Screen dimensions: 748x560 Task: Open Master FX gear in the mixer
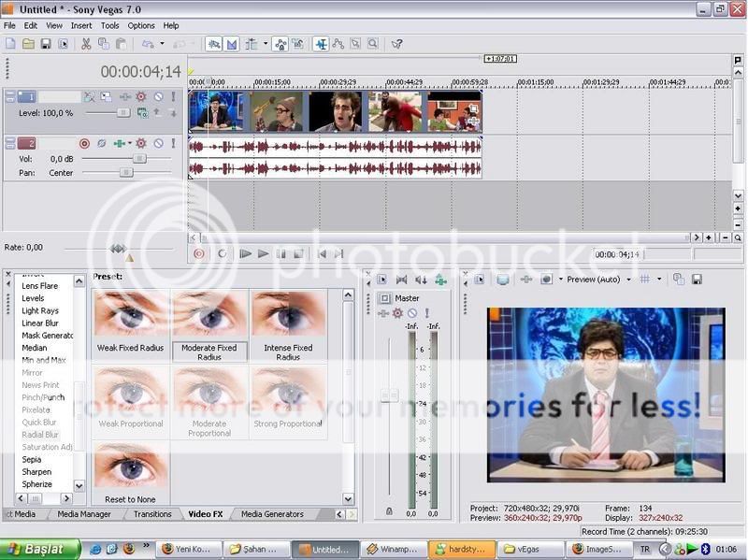[x=397, y=313]
